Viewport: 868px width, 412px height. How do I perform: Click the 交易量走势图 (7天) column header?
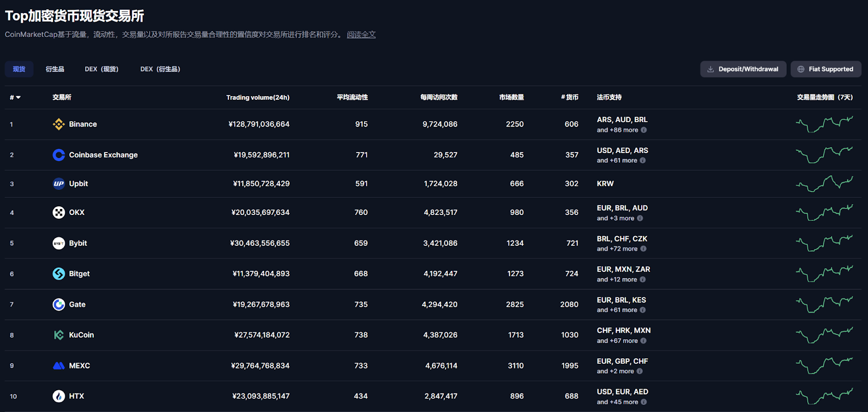point(825,98)
